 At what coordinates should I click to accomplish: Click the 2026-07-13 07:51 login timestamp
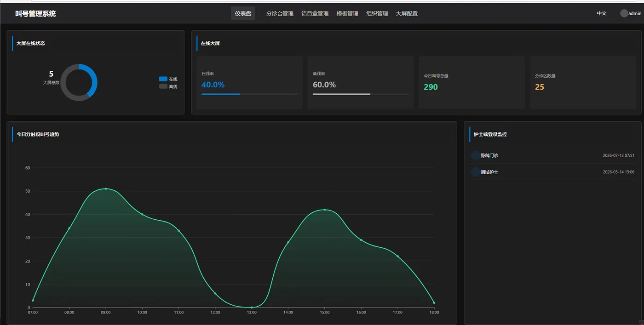click(x=619, y=155)
